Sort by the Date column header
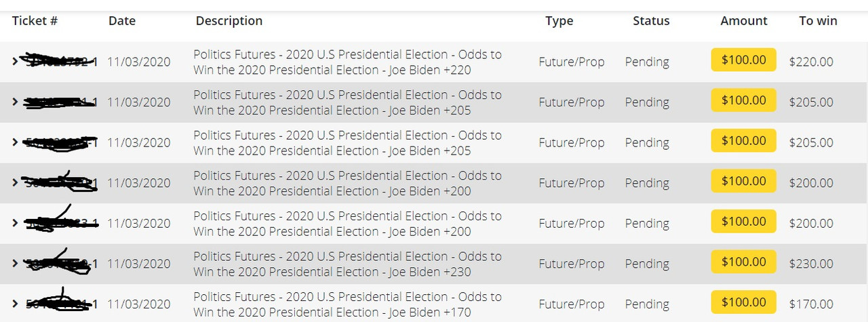This screenshot has width=868, height=322. click(x=122, y=20)
